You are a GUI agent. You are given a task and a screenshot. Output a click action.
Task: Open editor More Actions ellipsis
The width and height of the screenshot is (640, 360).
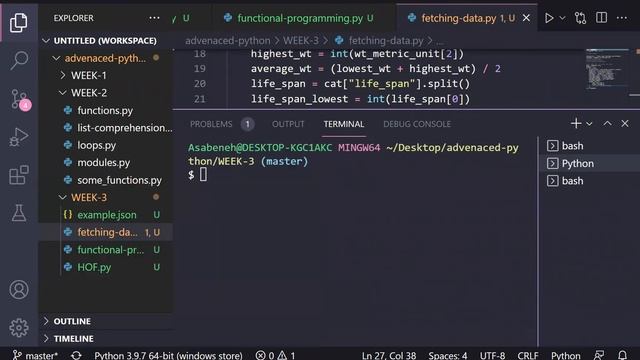[x=622, y=18]
